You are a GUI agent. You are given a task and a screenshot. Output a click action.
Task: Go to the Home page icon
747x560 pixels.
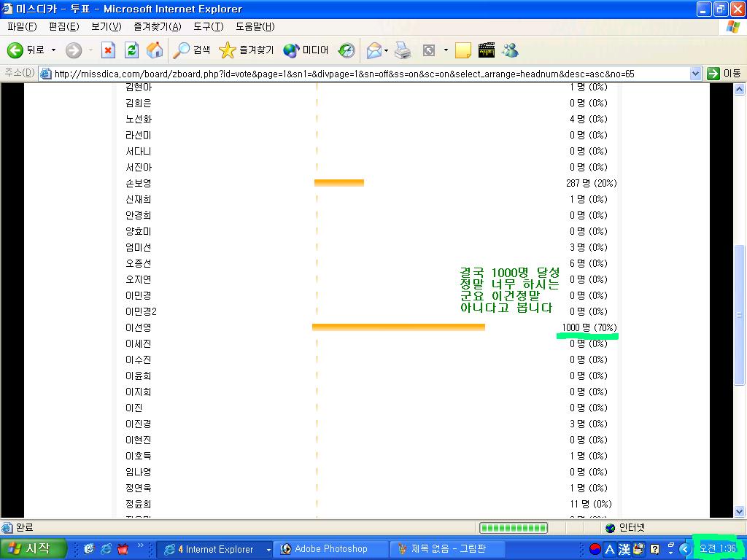pos(155,50)
